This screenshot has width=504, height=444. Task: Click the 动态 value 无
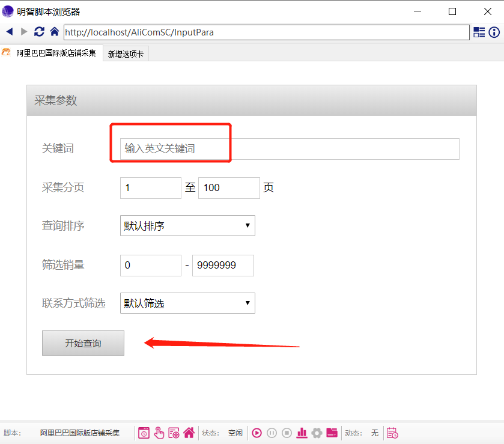(374, 433)
